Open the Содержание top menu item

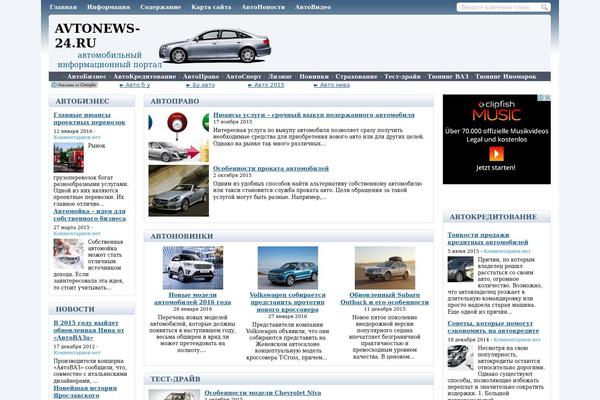[160, 7]
